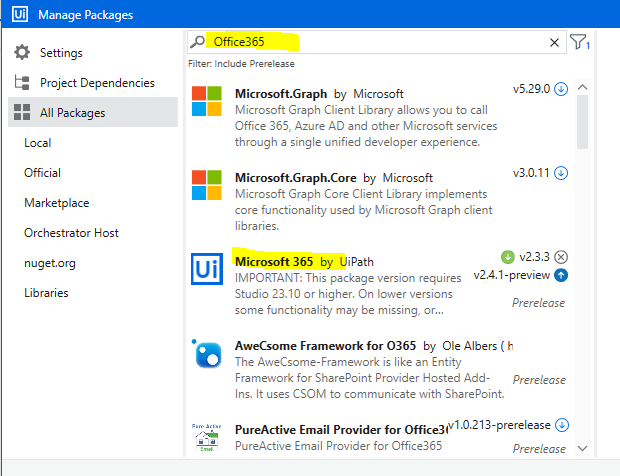
Task: Select the Orchestrator Host feed
Action: [x=71, y=233]
